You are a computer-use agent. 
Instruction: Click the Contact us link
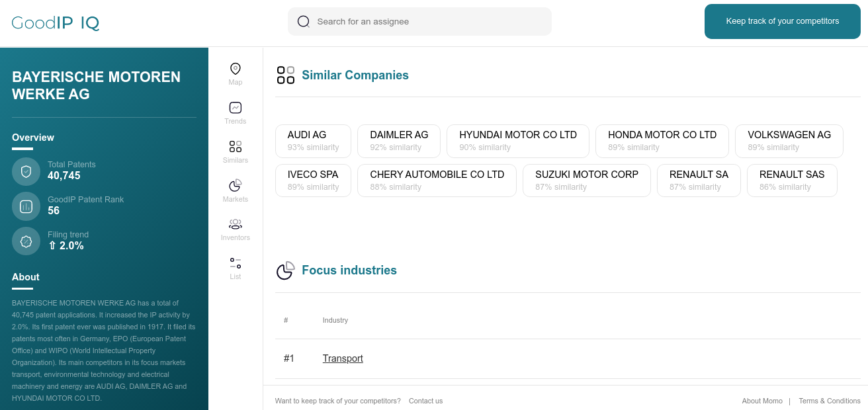(425, 401)
